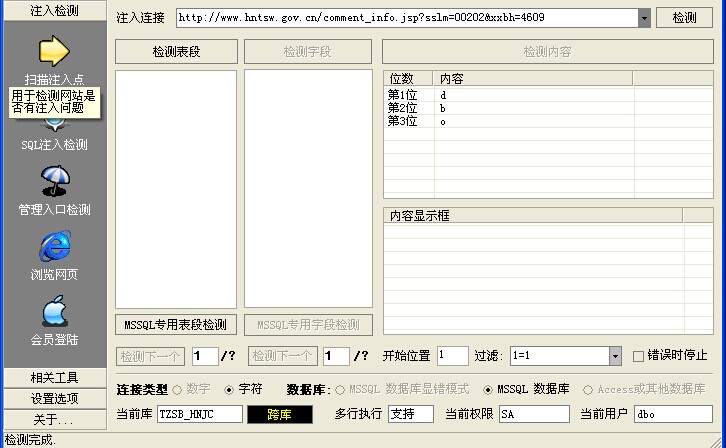726x448 pixels.
Task: Select the 第1位 row
Action: tap(548, 95)
